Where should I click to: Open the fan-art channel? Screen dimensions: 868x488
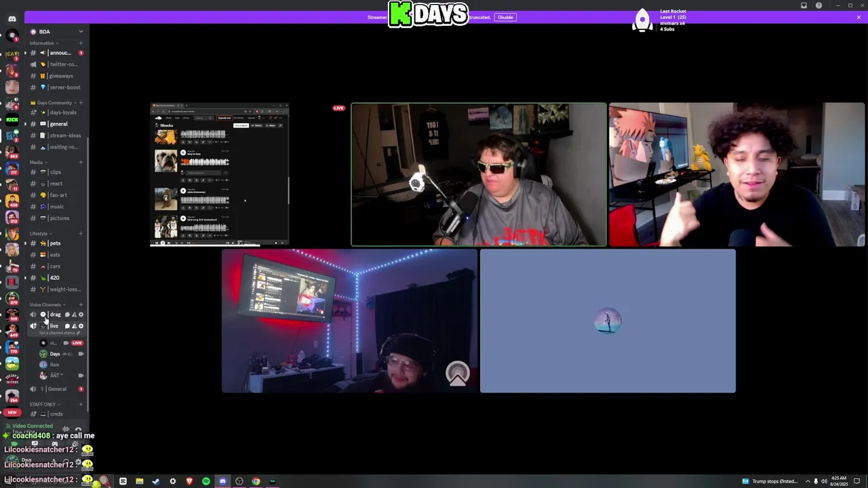coord(57,195)
